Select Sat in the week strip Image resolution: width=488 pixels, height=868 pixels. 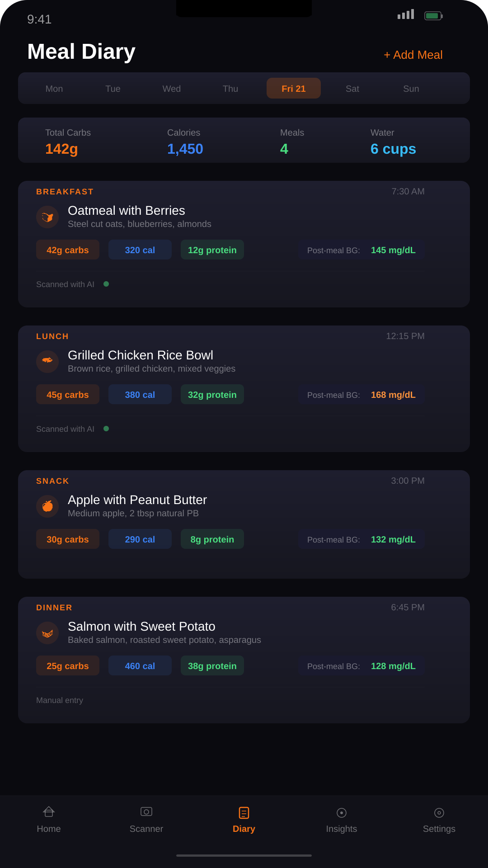(352, 89)
